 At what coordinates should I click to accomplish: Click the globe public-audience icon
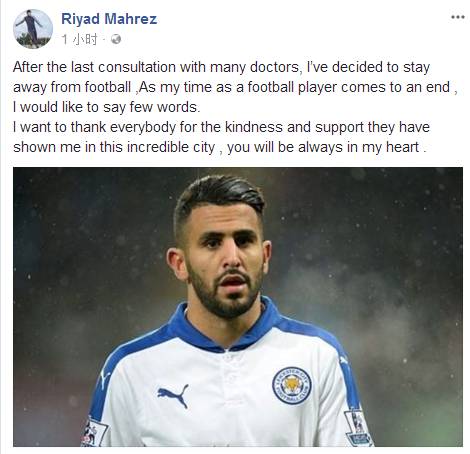(116, 39)
